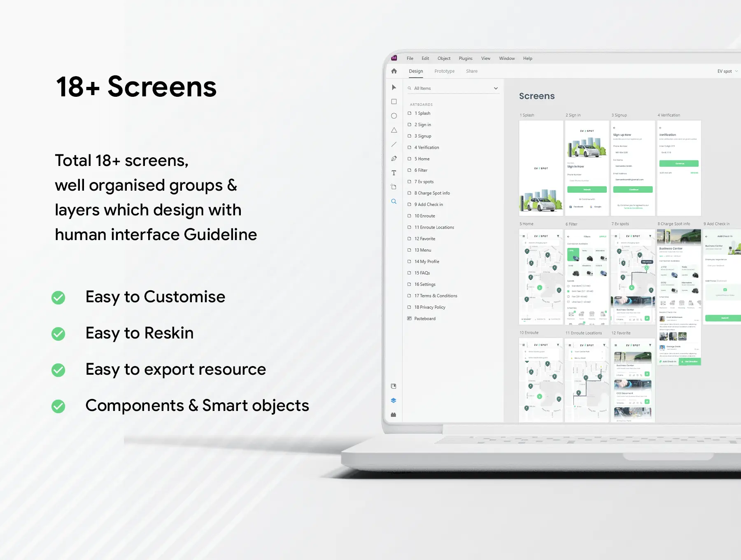The width and height of the screenshot is (741, 560).
Task: Open the Plugins menu
Action: coord(465,58)
